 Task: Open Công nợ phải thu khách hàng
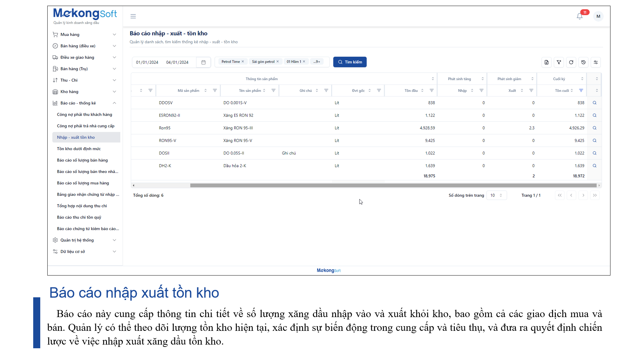[85, 115]
